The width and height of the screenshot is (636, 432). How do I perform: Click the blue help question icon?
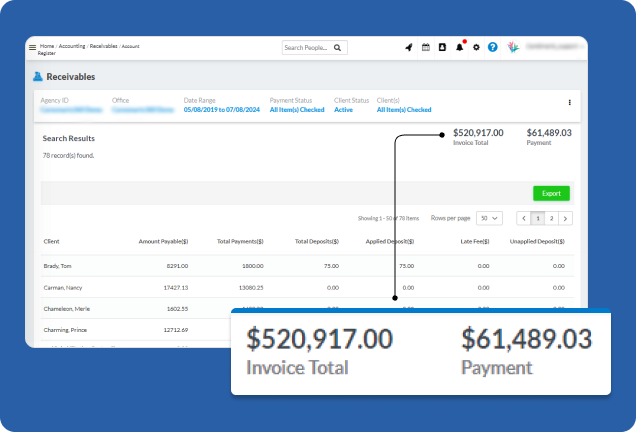[493, 47]
